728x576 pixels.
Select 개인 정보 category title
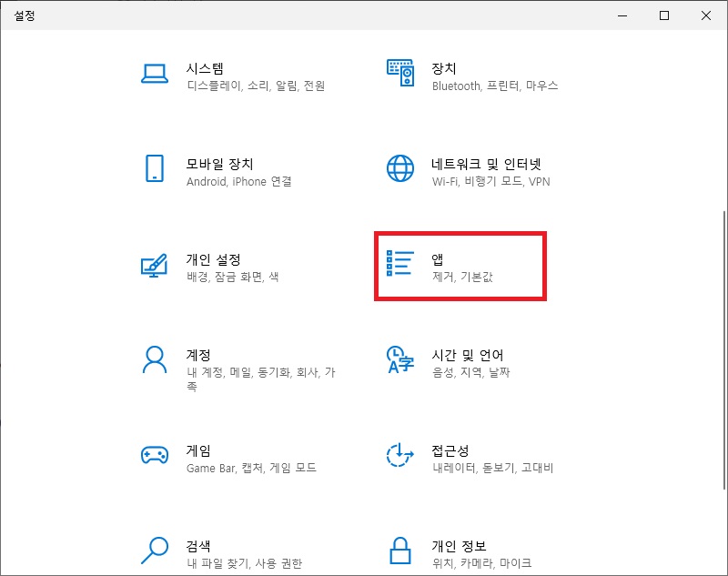pos(459,546)
